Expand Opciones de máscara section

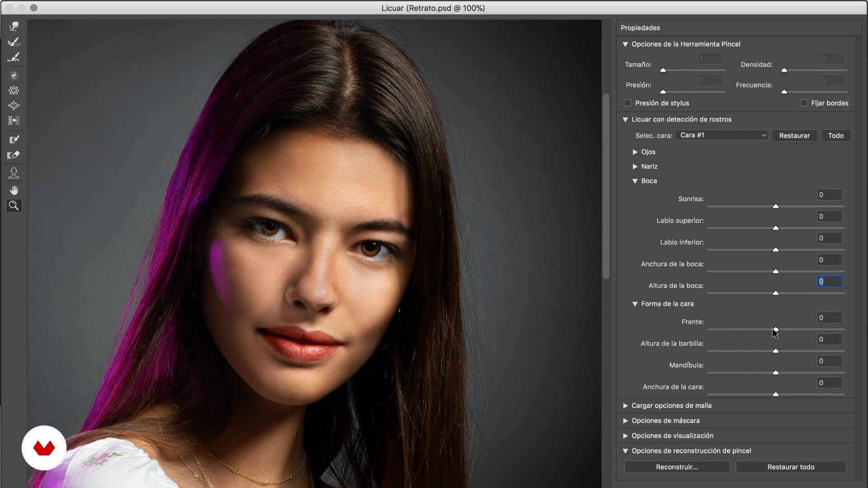point(625,421)
